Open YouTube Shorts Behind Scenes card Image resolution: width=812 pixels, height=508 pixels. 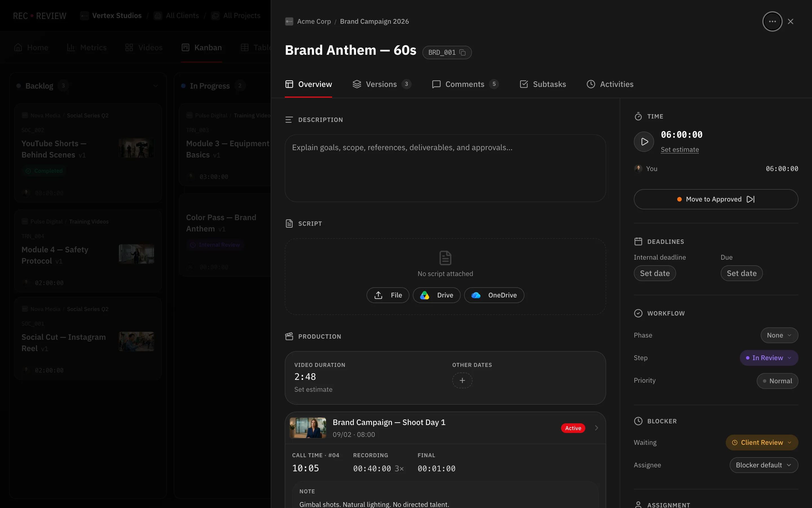(88, 153)
